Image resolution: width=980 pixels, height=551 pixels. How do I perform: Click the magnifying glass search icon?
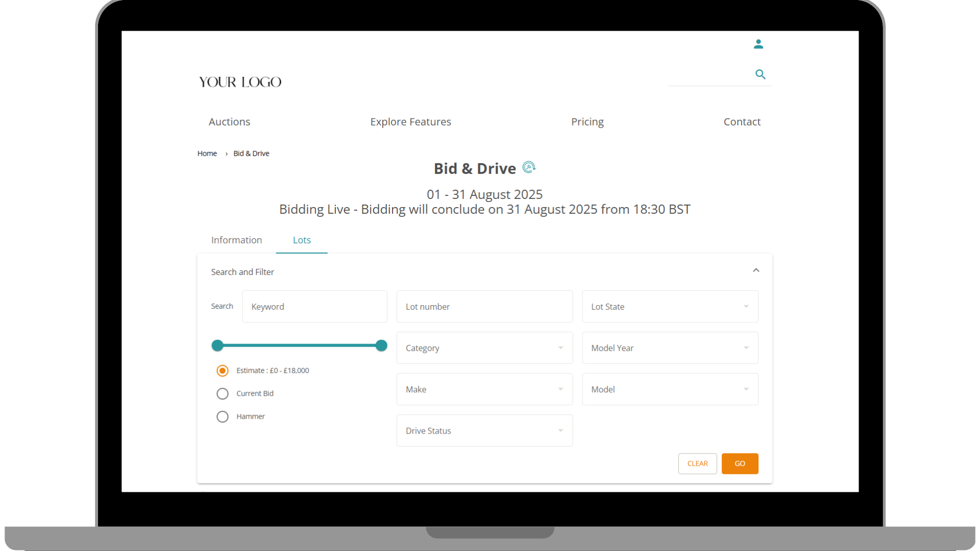coord(760,74)
